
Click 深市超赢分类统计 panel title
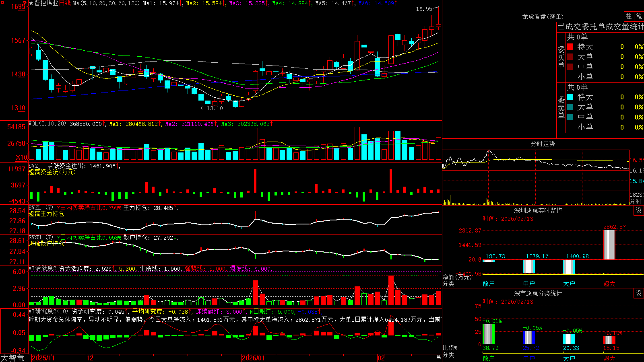[x=538, y=293]
